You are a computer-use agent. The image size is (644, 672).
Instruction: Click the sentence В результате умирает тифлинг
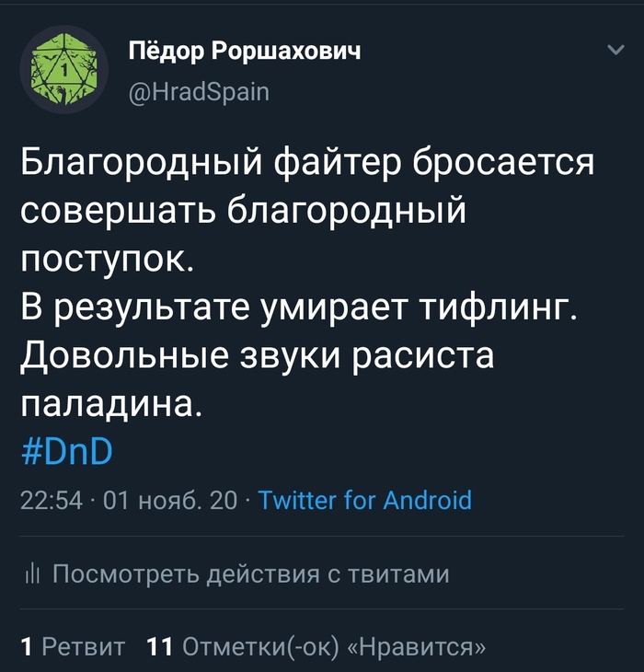pos(299,308)
